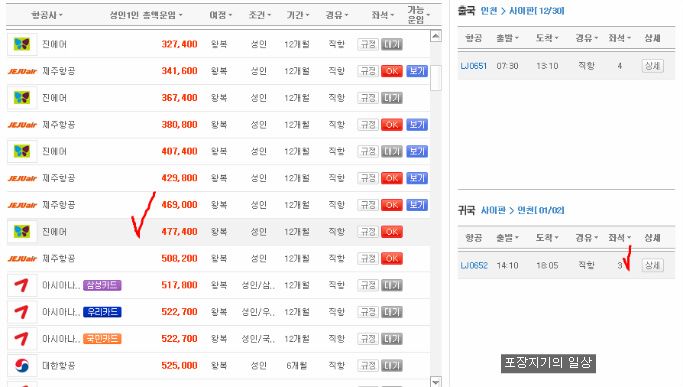Image resolution: width=683 pixels, height=387 pixels.
Task: Click the Jeju Air logo in the 508,200 row
Action: point(22,258)
